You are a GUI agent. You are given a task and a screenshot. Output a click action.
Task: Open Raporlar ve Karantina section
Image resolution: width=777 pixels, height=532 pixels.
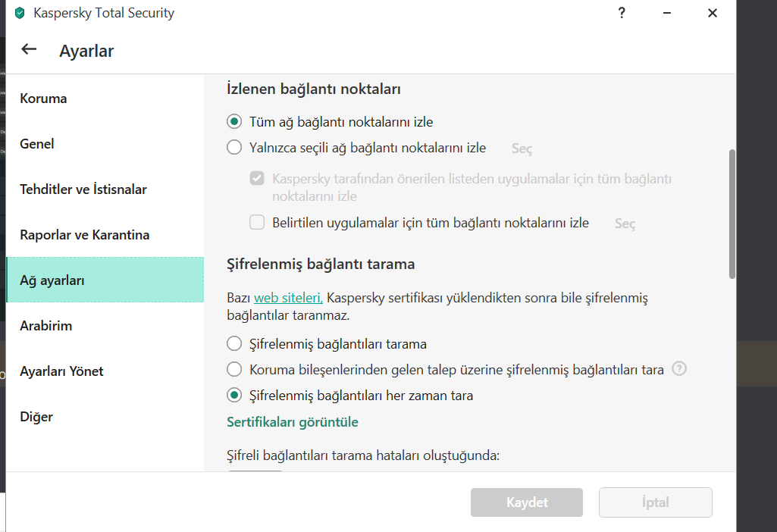(105, 235)
